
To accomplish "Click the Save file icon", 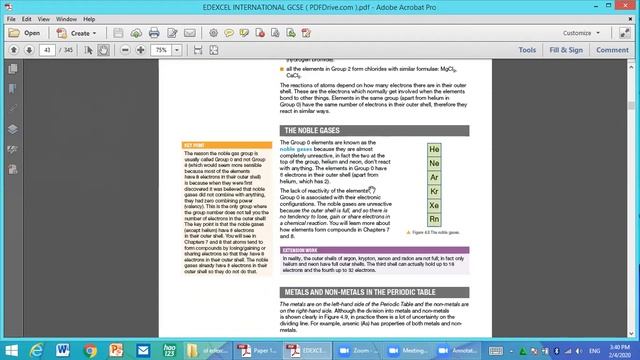I will (x=118, y=33).
